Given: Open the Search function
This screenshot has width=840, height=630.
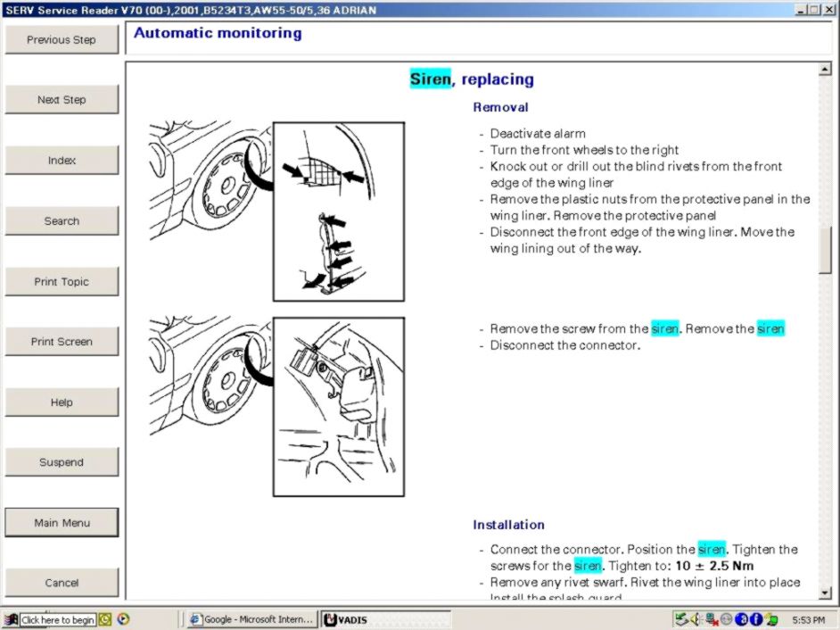Looking at the screenshot, I should [x=62, y=221].
